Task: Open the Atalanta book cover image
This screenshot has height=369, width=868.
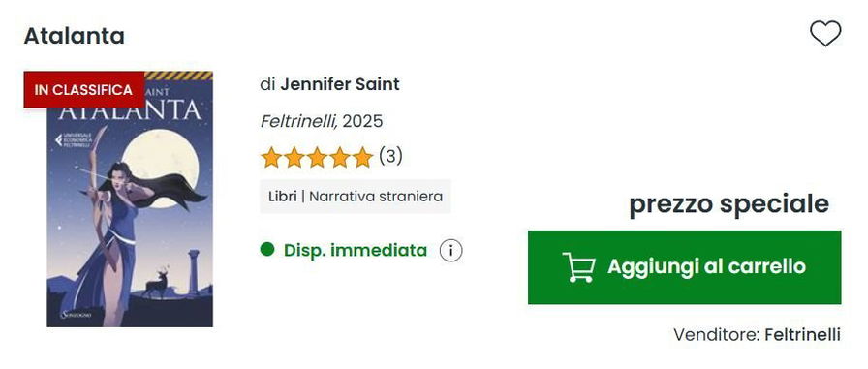Action: (x=130, y=200)
